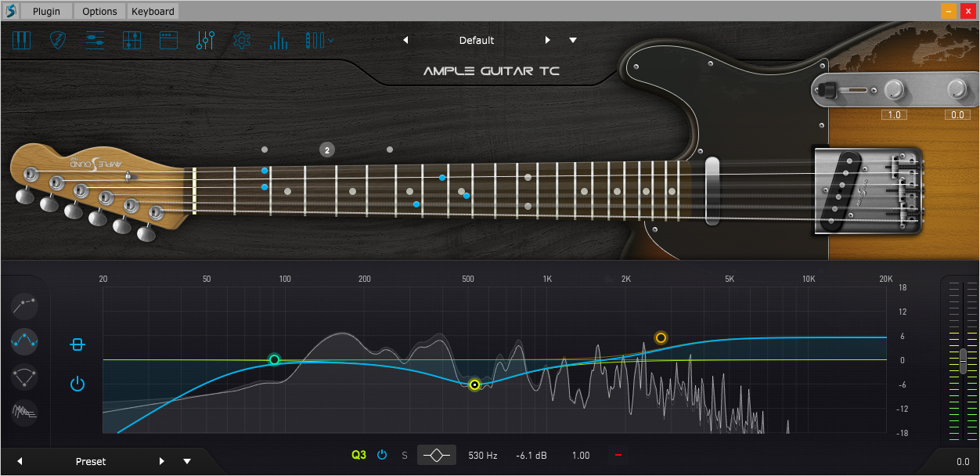Select the spectrum waveform display icon
980x476 pixels.
25,412
